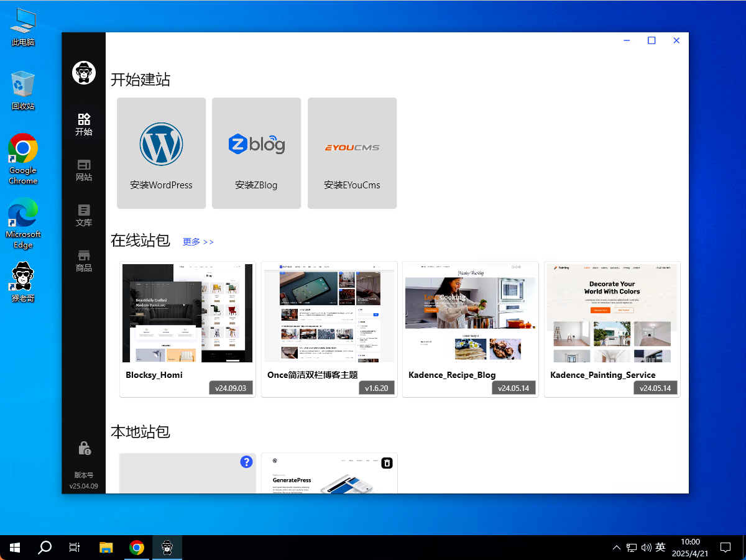Open the Kadence_Painting_Service thumbnail

[612, 313]
